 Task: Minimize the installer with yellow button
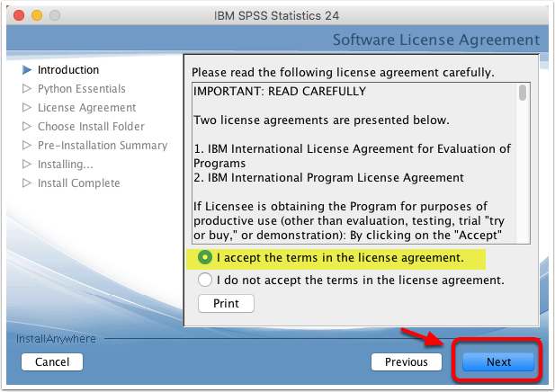[37, 15]
